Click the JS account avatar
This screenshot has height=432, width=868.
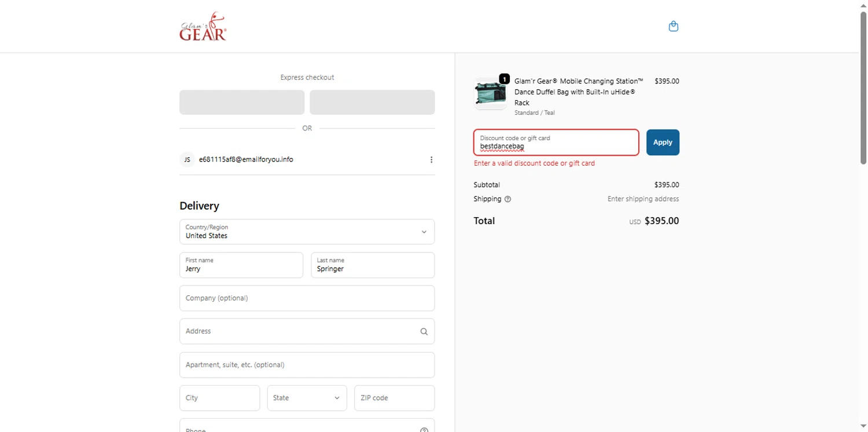(187, 159)
